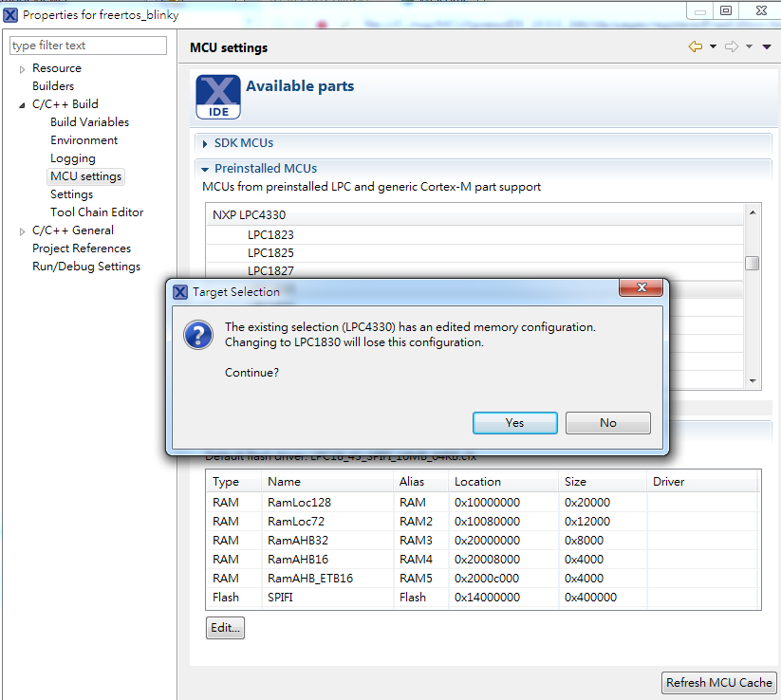Viewport: 781px width, 700px height.
Task: Click the Edit... memory button
Action: (225, 628)
